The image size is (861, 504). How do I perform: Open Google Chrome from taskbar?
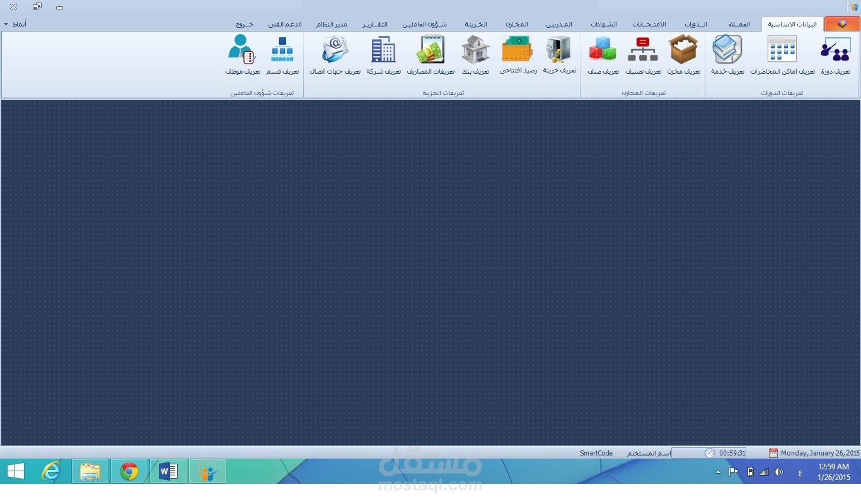[x=129, y=471]
